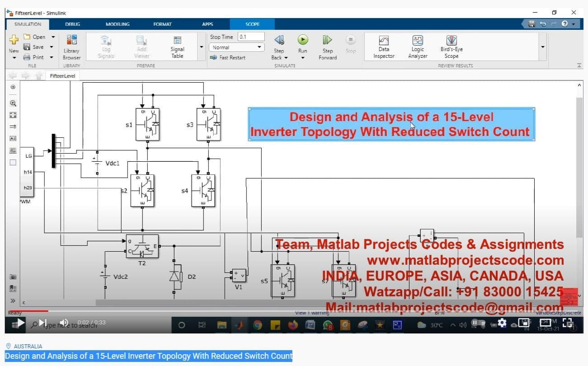Click the Annotation tool in the palette

tap(13, 138)
